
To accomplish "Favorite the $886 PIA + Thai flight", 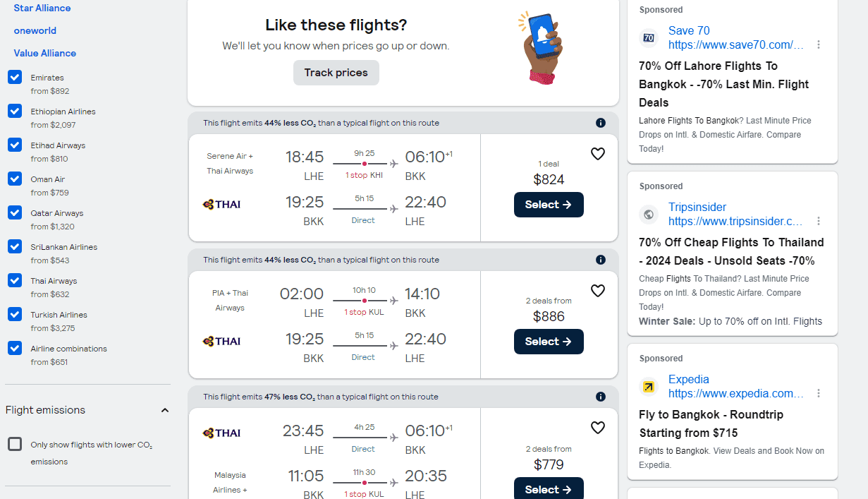I will pyautogui.click(x=598, y=291).
